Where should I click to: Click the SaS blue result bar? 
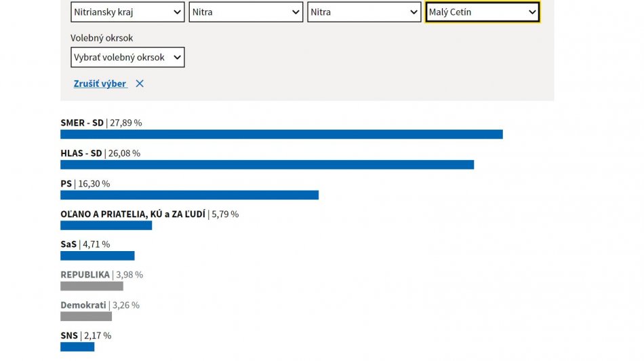pyautogui.click(x=97, y=256)
